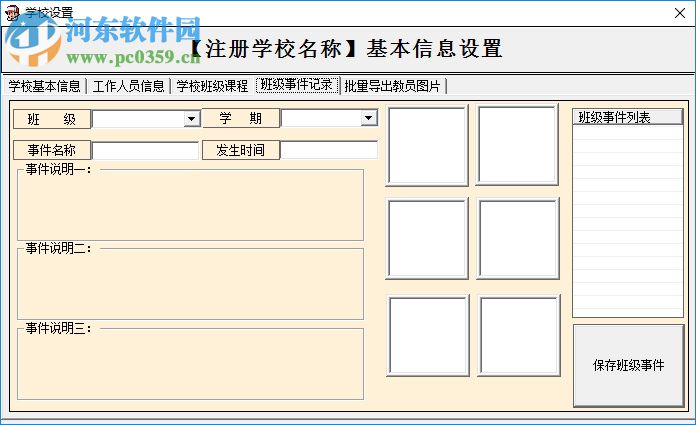Open the 批量导出教员图片 tab
The image size is (696, 425).
tap(392, 86)
